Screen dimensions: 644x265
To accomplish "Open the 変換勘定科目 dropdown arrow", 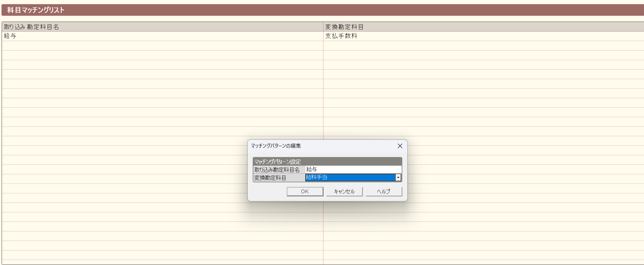I will coord(398,178).
